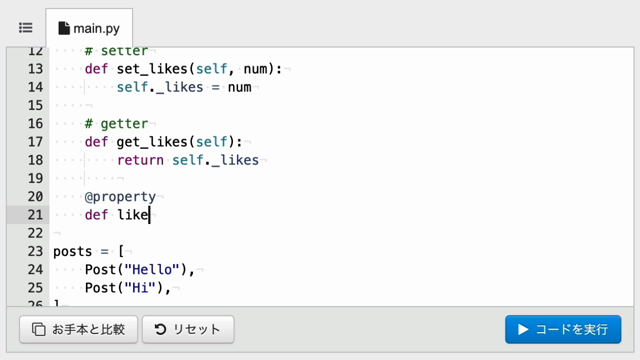This screenshot has height=360, width=640.
Task: Click line number 20 in gutter
Action: coord(35,196)
